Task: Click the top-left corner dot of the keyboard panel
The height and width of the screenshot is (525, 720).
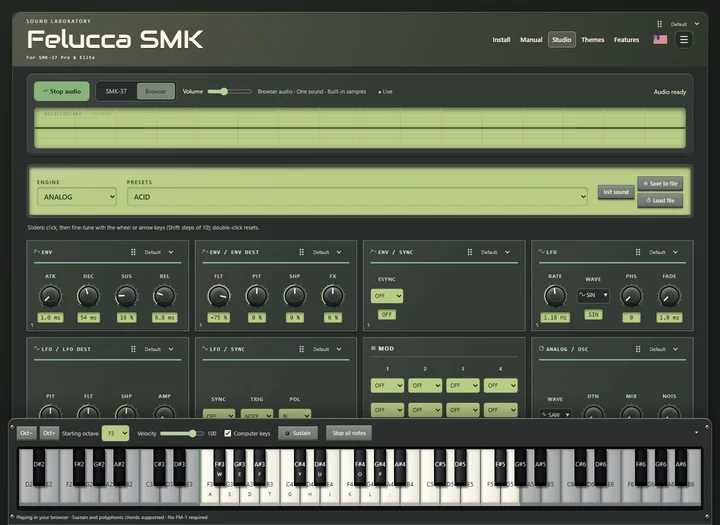Action: click(12, 427)
